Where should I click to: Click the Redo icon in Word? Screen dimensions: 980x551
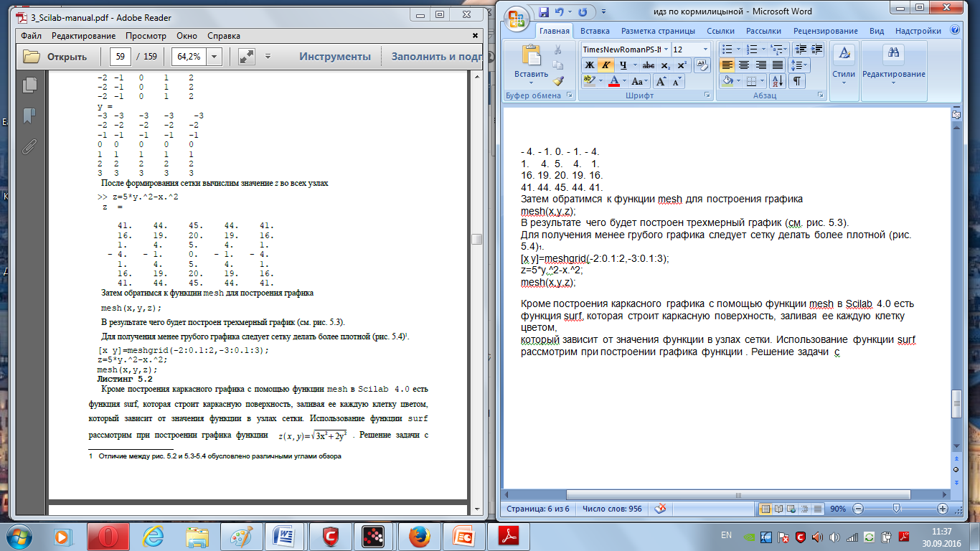(x=582, y=11)
